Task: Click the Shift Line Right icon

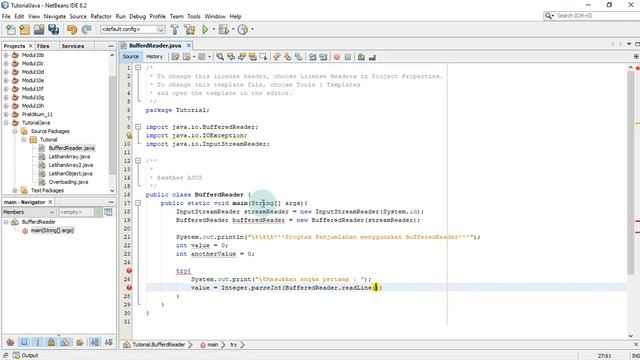Action: click(323, 57)
